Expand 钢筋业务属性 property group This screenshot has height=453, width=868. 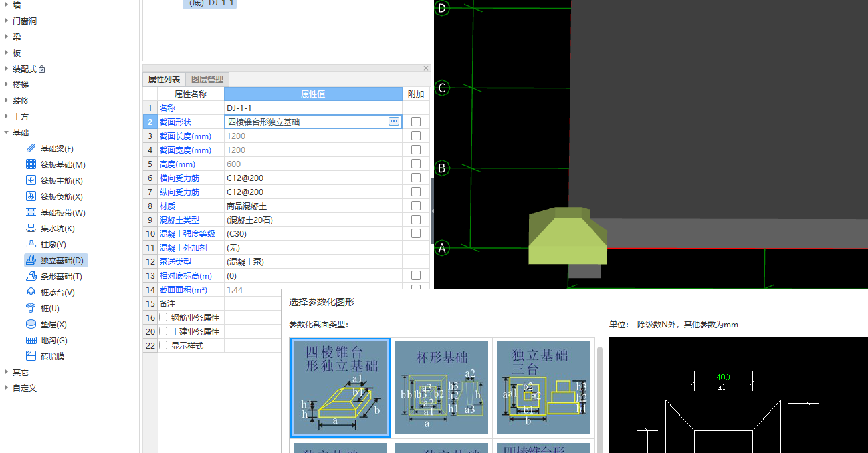[163, 317]
